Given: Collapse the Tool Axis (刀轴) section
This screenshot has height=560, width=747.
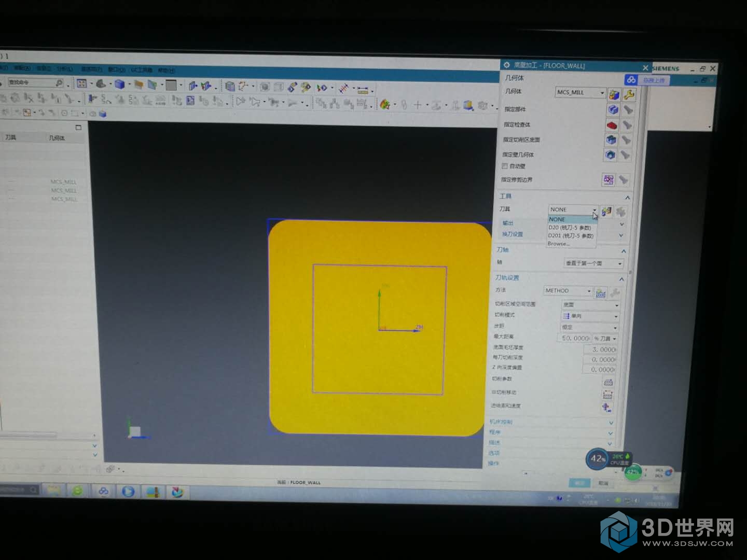Looking at the screenshot, I should pos(624,251).
